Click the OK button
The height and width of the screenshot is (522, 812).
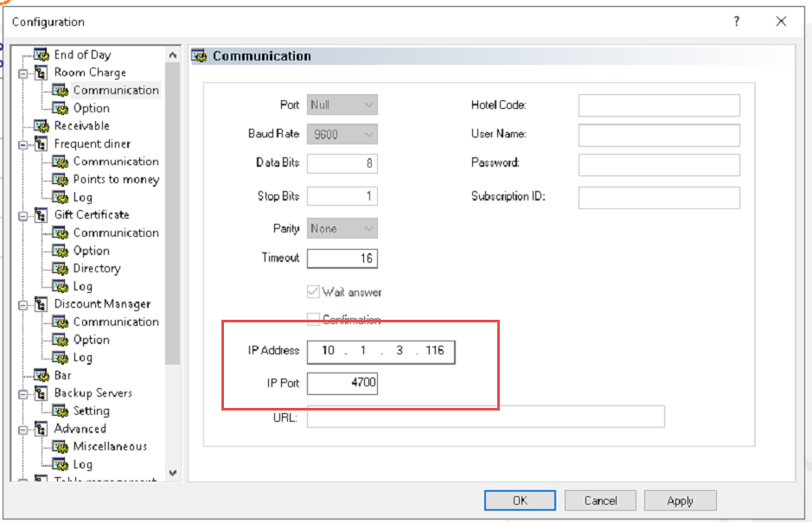(x=519, y=500)
